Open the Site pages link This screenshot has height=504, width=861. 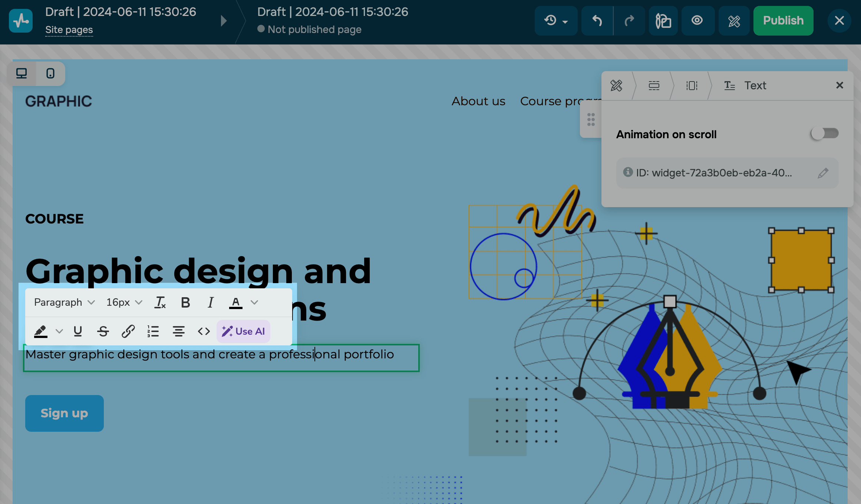69,30
